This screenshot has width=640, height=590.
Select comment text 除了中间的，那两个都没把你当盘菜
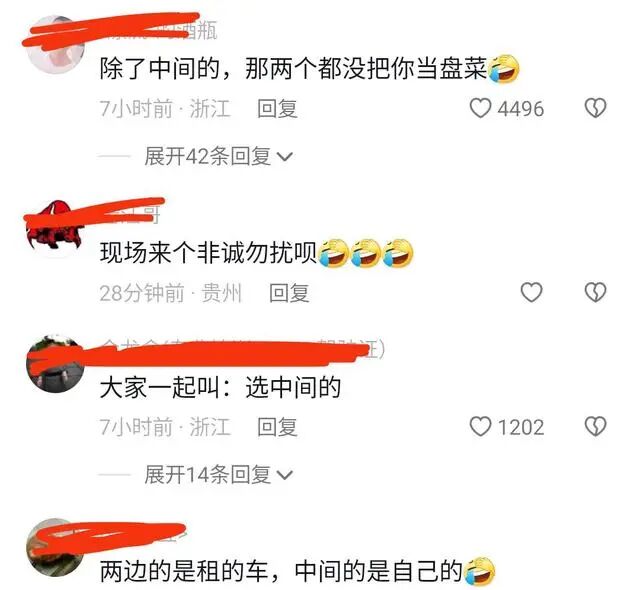point(293,68)
